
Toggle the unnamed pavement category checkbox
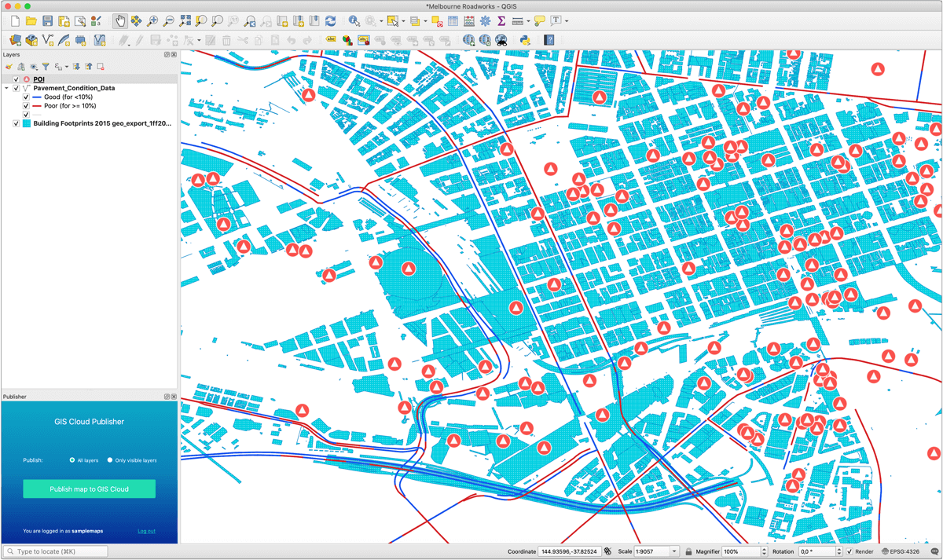point(26,115)
